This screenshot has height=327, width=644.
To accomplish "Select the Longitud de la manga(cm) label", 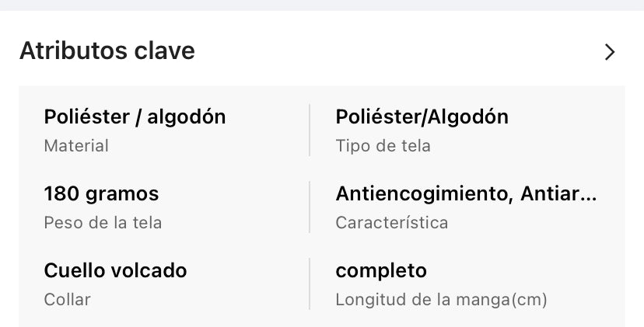I will click(441, 299).
